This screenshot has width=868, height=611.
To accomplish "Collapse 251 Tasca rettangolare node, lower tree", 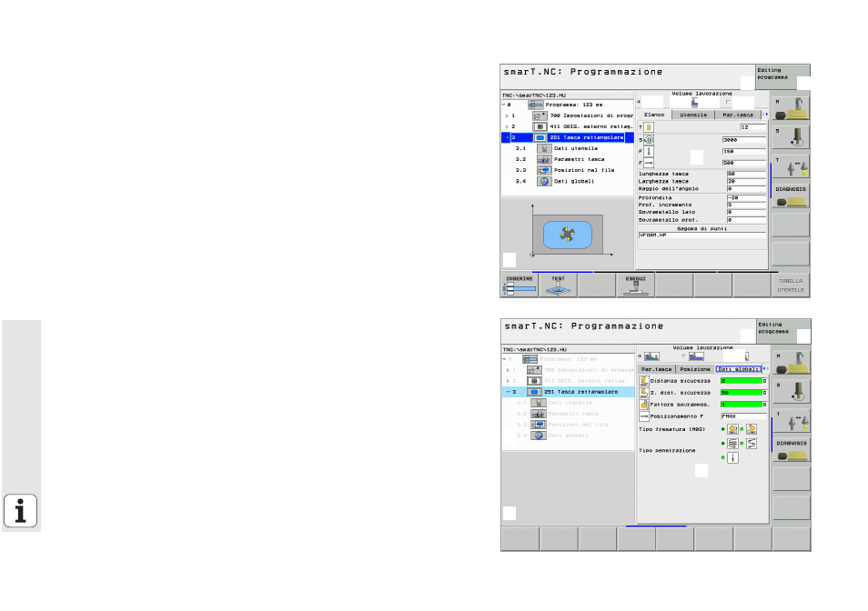I will [x=509, y=392].
